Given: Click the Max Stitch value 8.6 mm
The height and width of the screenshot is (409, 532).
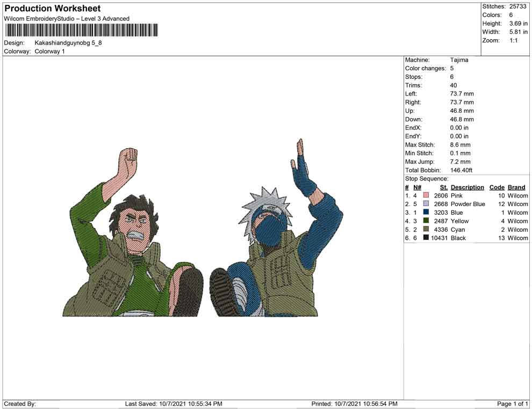Looking at the screenshot, I should click(x=460, y=145).
